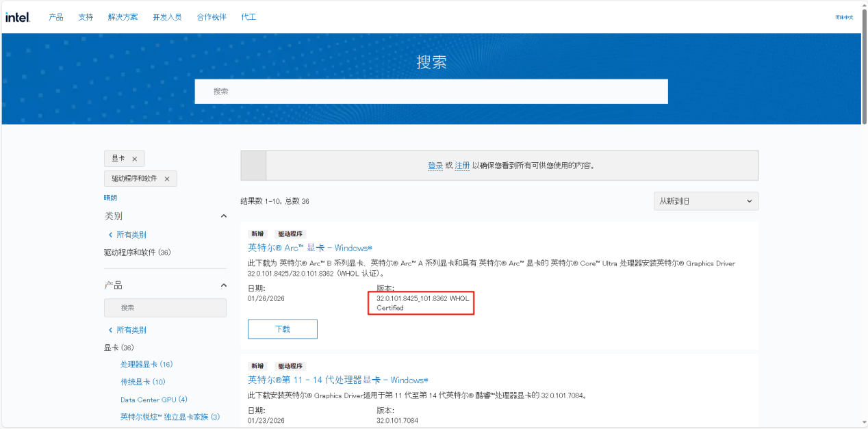
Task: Click the 下载 button
Action: click(x=282, y=329)
